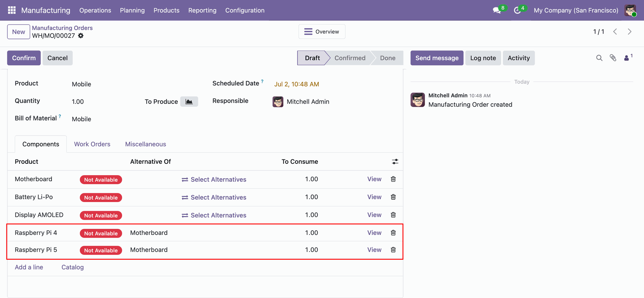644x298 pixels.
Task: Open the gear actions menu beside WH/MO/00027
Action: (x=81, y=36)
